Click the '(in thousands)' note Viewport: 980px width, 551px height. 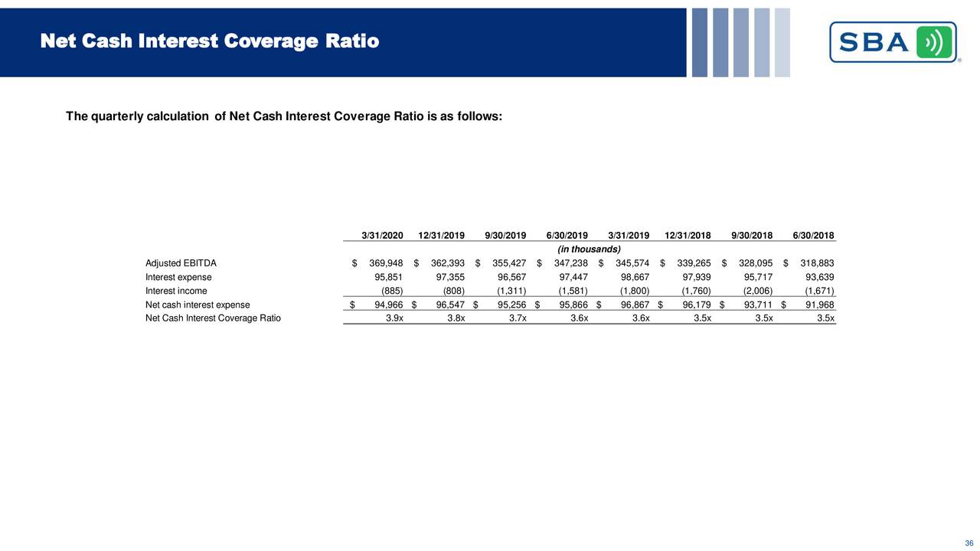tap(589, 249)
